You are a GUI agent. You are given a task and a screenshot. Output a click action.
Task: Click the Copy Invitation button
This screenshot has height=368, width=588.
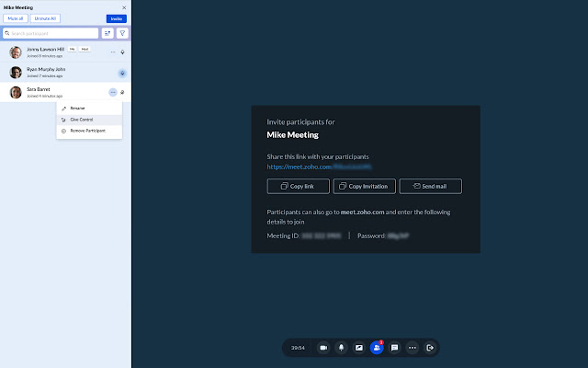tap(365, 186)
